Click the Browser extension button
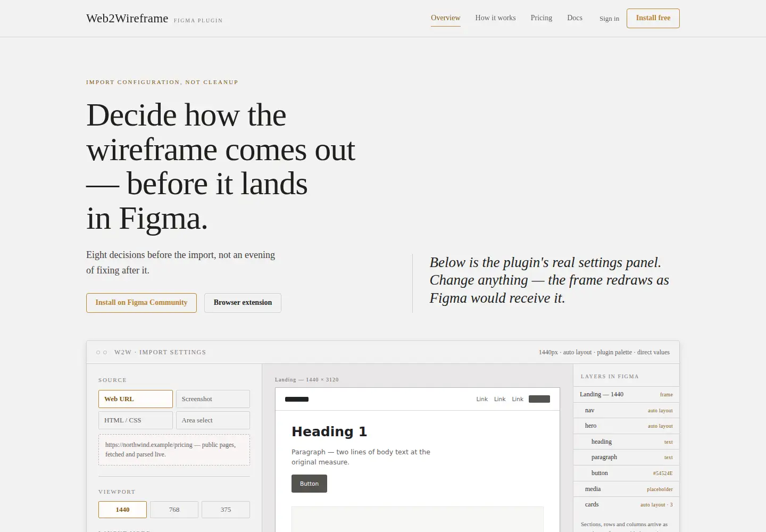Screen dimensions: 766x532 coord(243,303)
